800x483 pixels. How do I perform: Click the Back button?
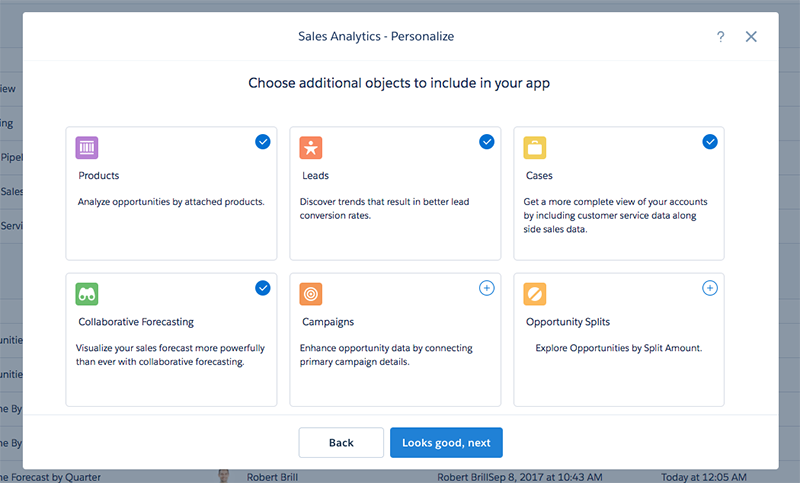[x=341, y=443]
